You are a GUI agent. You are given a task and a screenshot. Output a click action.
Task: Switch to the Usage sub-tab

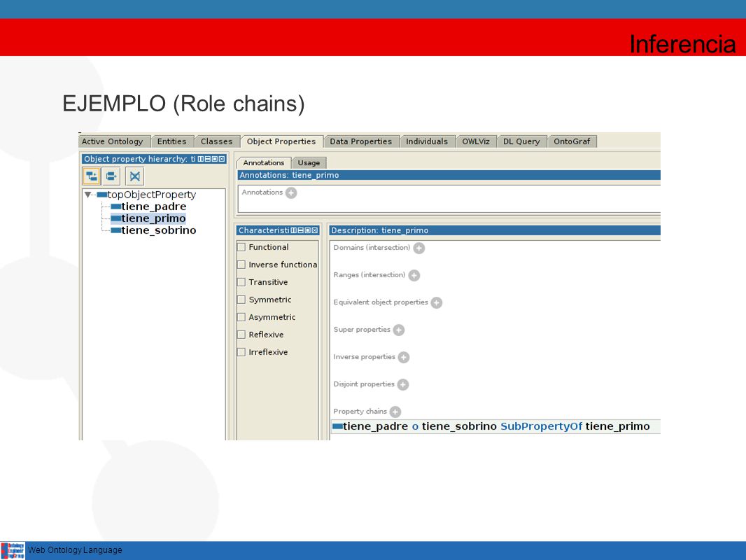click(309, 162)
